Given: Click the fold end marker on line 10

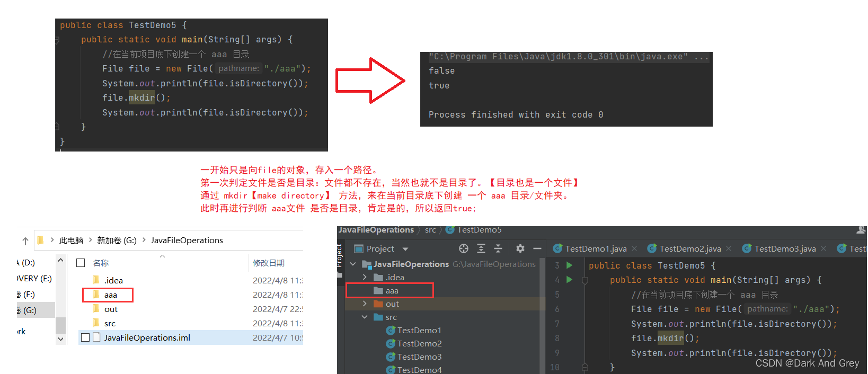Looking at the screenshot, I should [x=585, y=367].
